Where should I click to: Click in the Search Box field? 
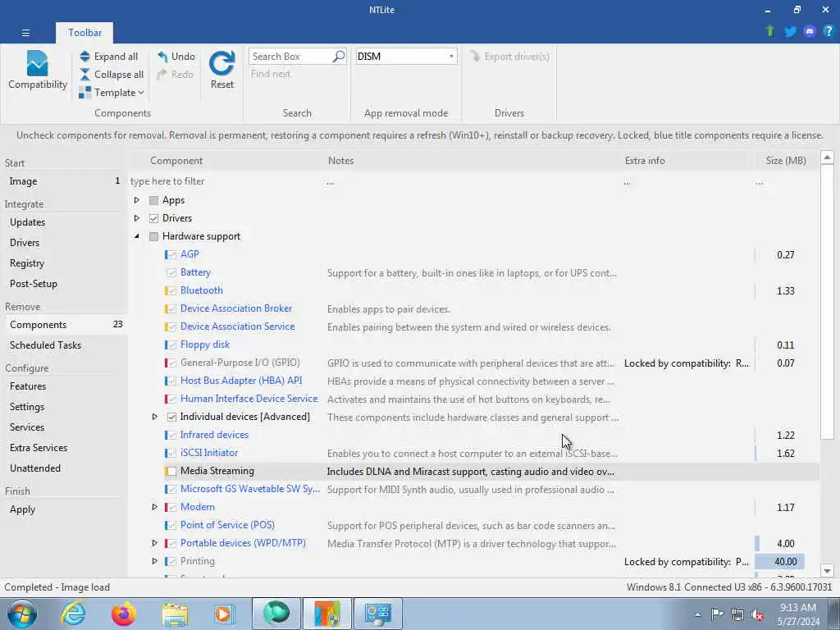291,57
